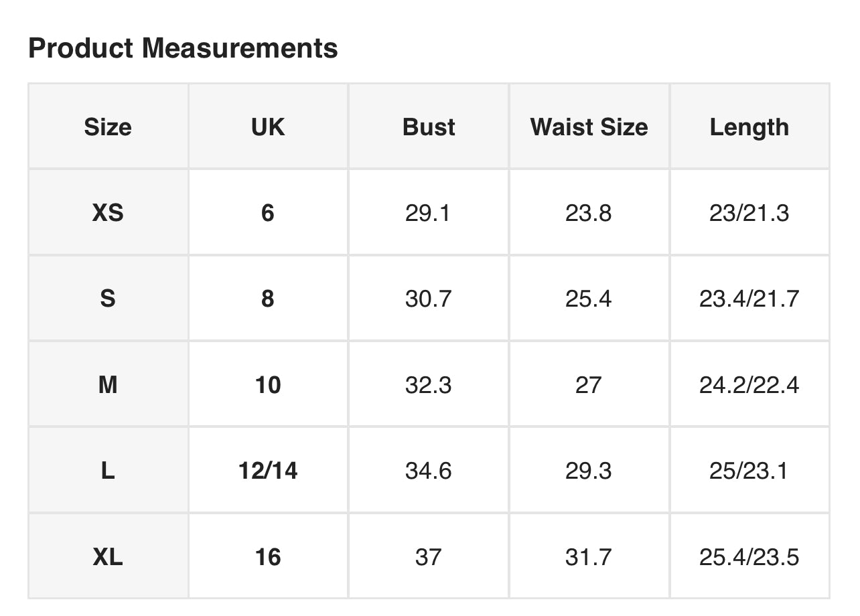Select the waist value 27
The image size is (860, 616).
(589, 384)
